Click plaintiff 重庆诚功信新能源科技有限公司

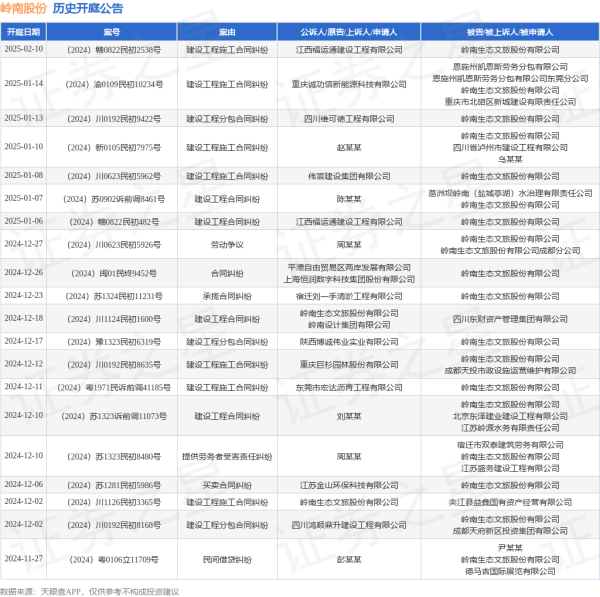tap(349, 84)
